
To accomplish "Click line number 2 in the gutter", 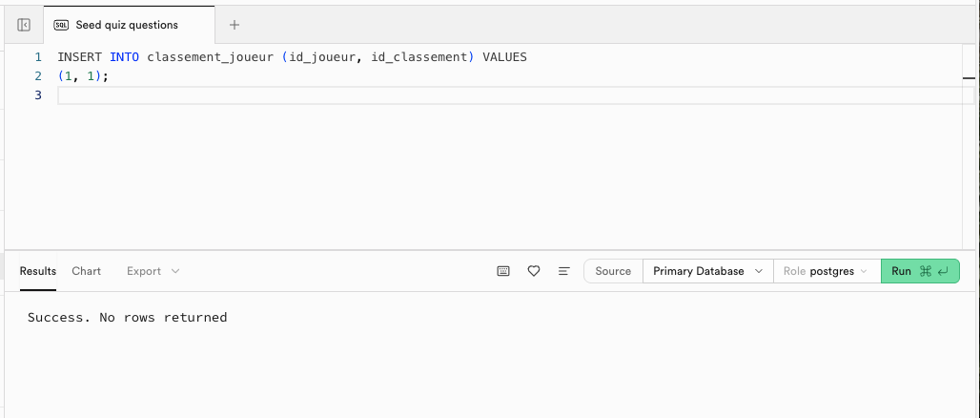I will point(37,76).
